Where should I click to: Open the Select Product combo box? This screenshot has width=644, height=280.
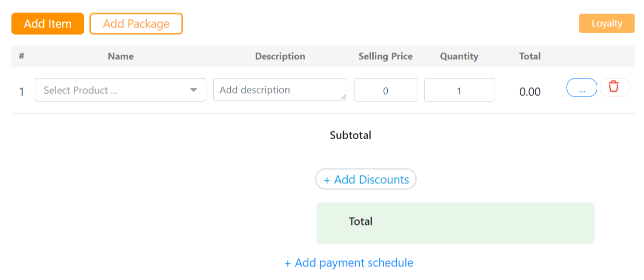tap(121, 90)
